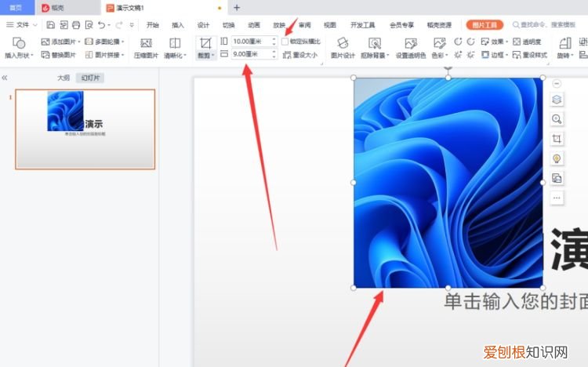588x367 pixels.
Task: Go to the 首页 home tab
Action: click(17, 8)
